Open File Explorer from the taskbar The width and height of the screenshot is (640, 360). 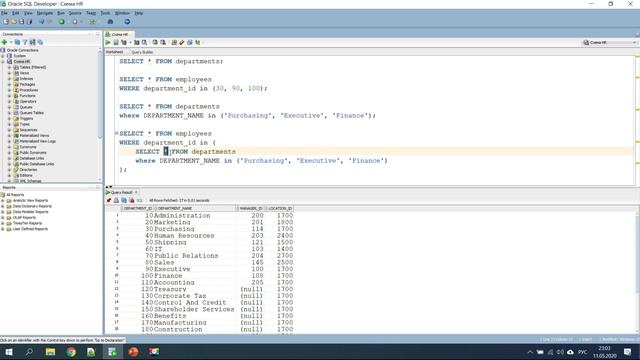(x=50, y=352)
